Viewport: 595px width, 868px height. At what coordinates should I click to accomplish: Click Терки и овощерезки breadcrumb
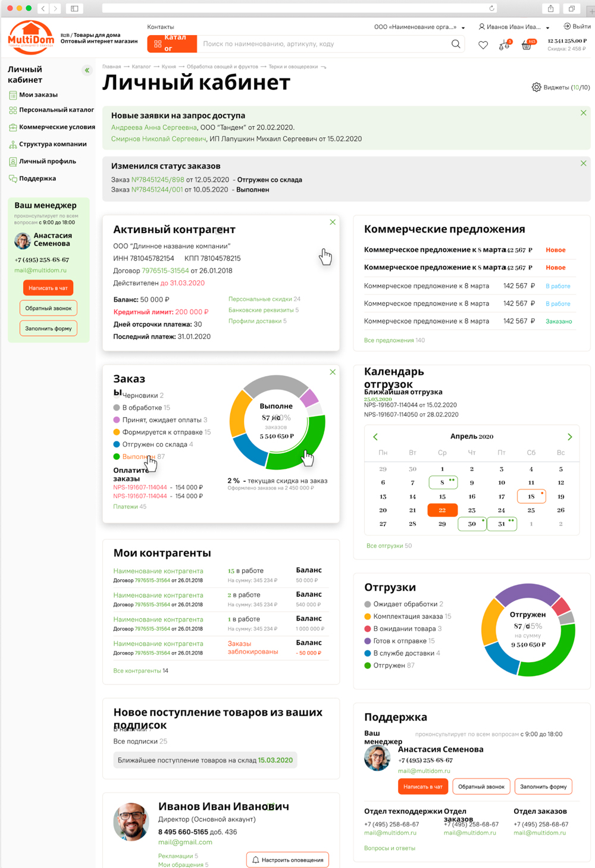click(x=293, y=67)
